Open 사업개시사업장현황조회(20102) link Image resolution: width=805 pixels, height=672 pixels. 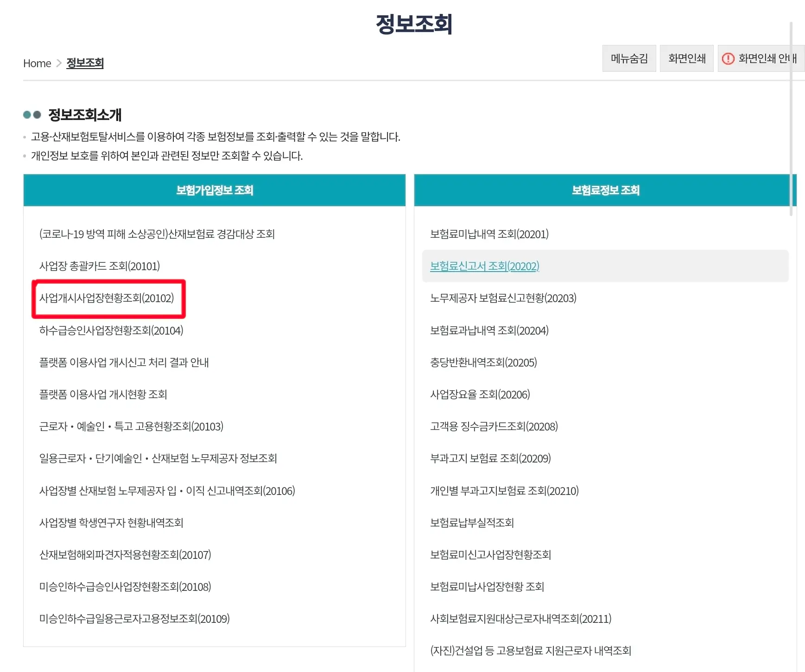[x=107, y=298]
